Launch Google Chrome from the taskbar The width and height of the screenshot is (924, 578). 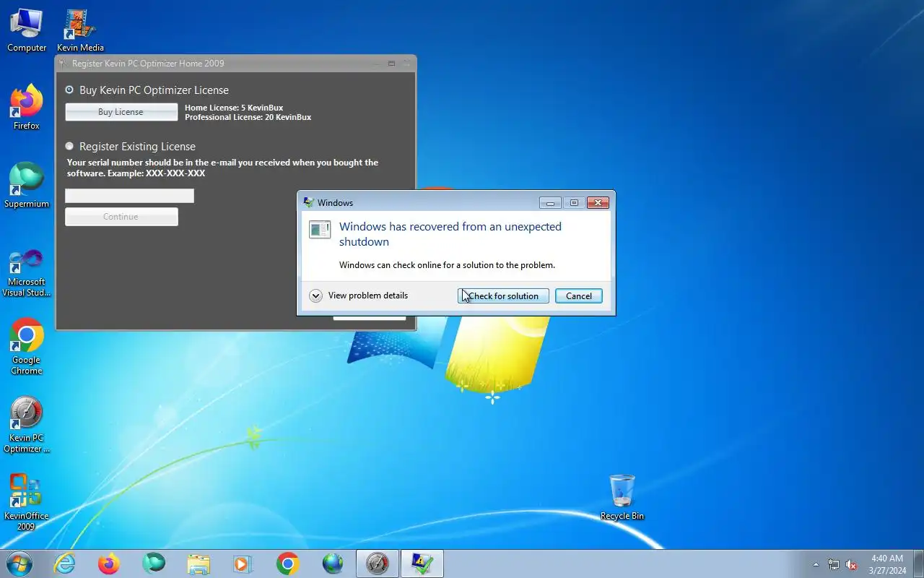point(288,564)
